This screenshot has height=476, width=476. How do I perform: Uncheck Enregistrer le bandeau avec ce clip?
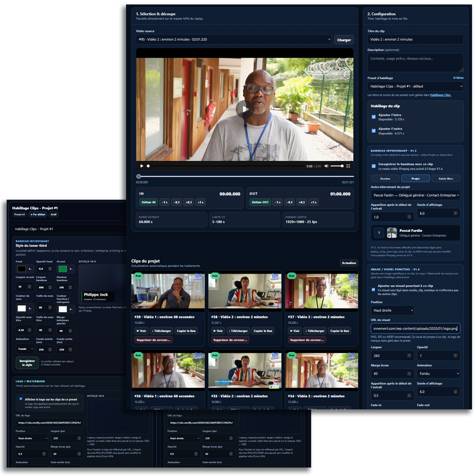374,166
